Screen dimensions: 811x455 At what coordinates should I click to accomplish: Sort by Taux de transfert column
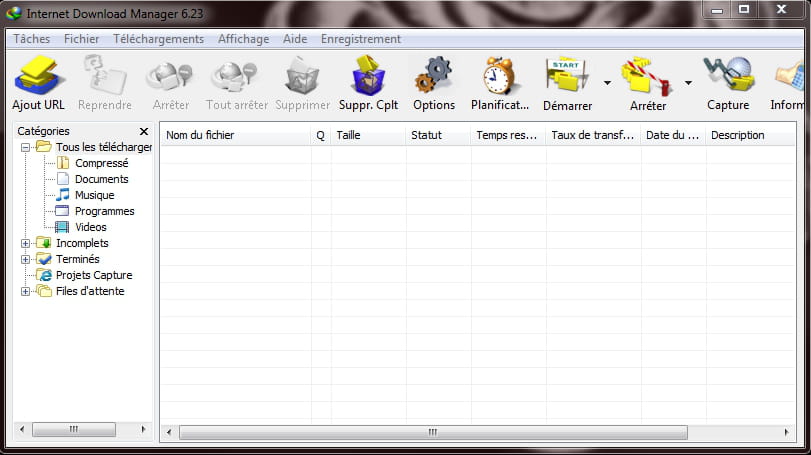click(594, 135)
